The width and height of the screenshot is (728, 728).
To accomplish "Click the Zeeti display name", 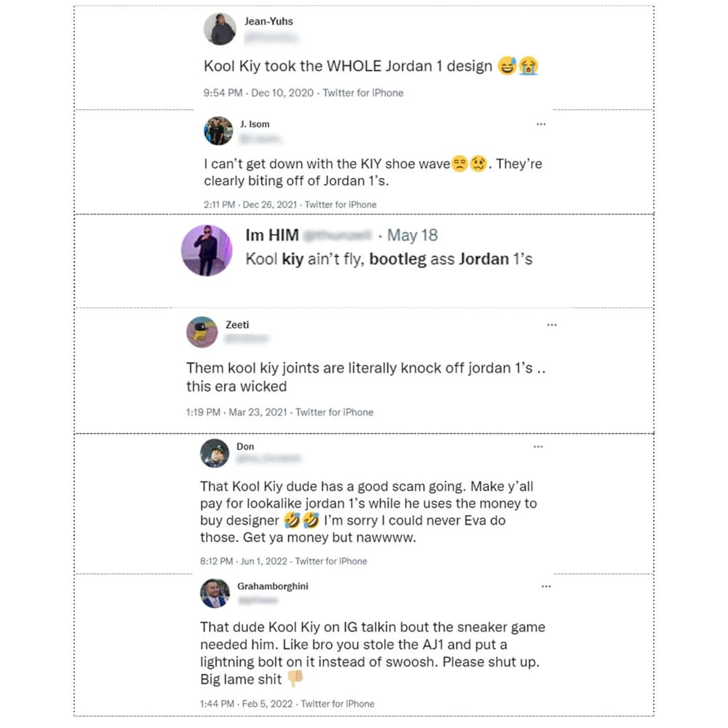I will click(x=237, y=325).
